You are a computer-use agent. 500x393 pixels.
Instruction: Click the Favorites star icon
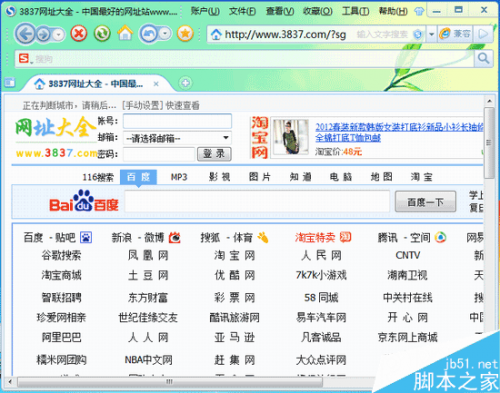(x=185, y=34)
